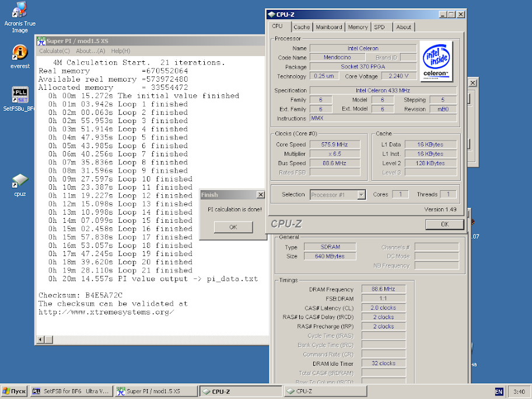Click OK in the Finish dialog

pos(233,227)
